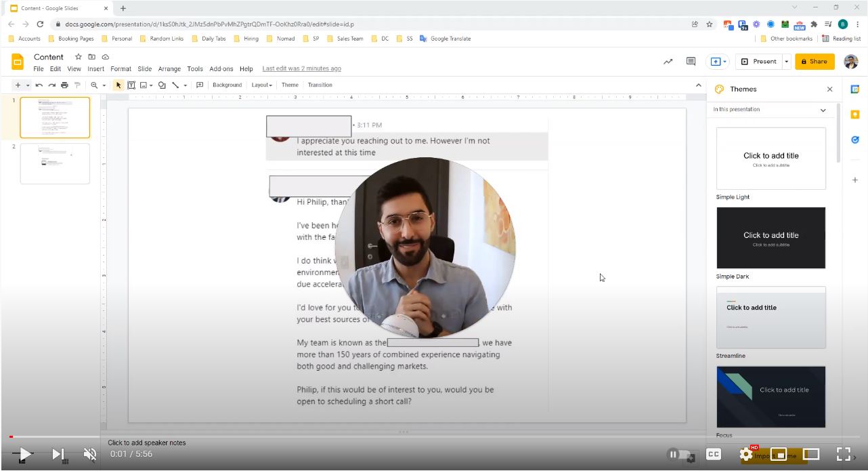Image resolution: width=868 pixels, height=471 pixels.
Task: Open comment history icon
Action: point(691,62)
